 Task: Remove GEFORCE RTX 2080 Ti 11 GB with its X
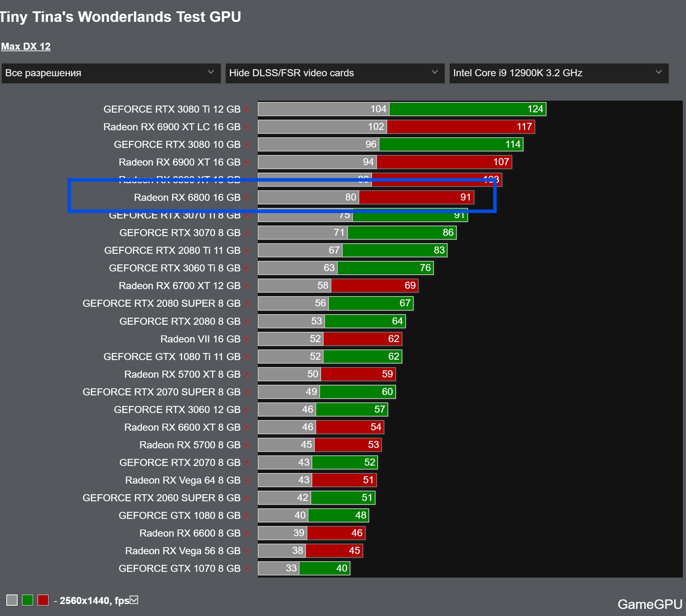click(x=247, y=251)
